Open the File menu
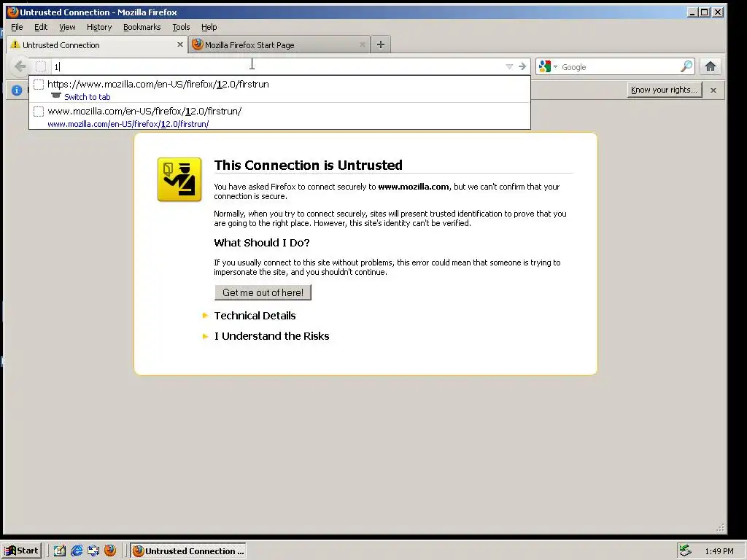 tap(17, 27)
